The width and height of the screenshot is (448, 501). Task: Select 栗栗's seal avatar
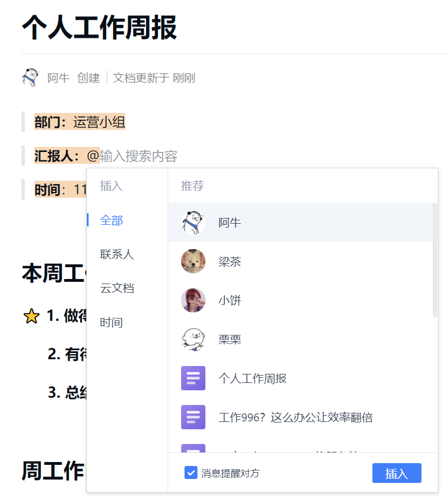[x=193, y=339]
